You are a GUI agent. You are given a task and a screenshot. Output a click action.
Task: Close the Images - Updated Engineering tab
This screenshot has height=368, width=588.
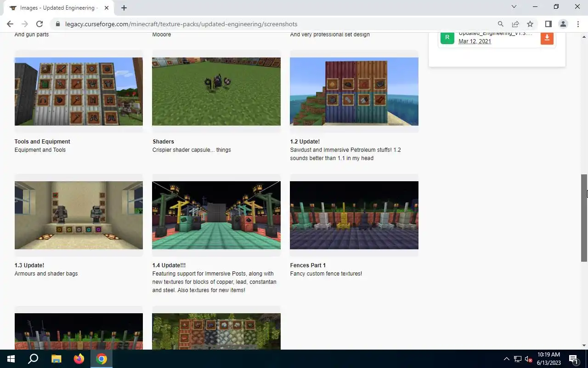pyautogui.click(x=107, y=8)
